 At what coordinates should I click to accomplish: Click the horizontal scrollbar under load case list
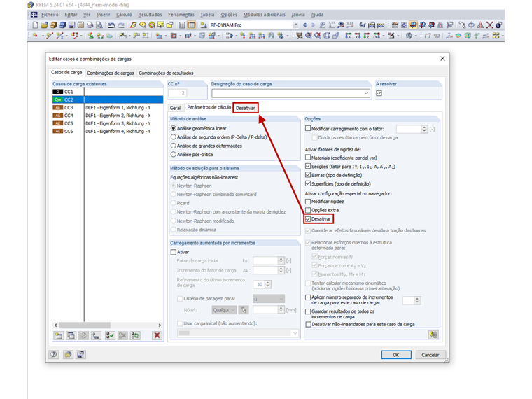click(85, 325)
